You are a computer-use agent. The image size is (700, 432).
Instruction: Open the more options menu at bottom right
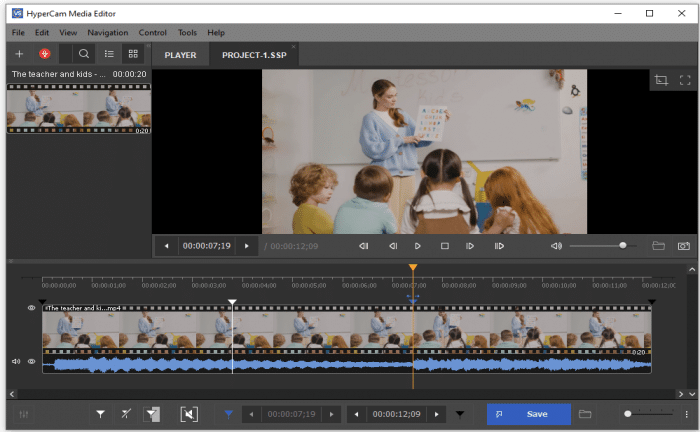[x=686, y=414]
